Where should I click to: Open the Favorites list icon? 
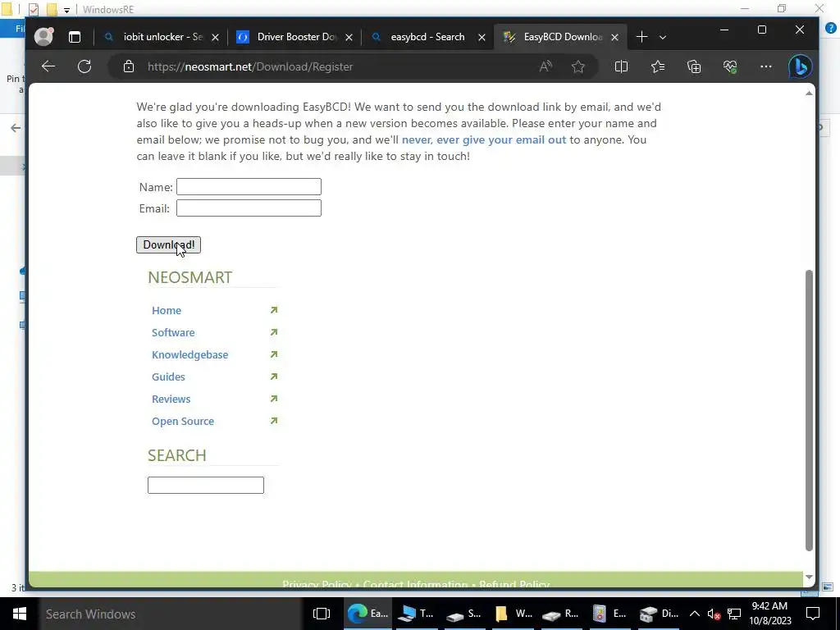click(x=658, y=66)
